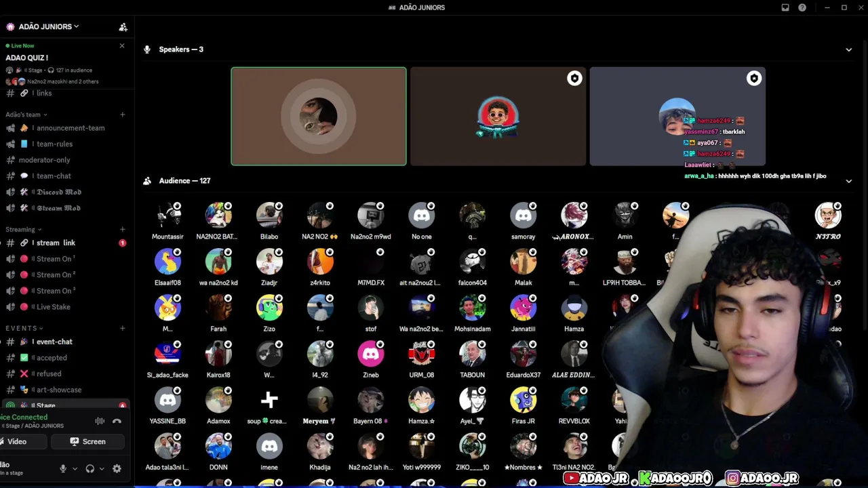Screen dimensions: 868x488
Task: Select audience member Mountassir's avatar
Action: tap(167, 216)
